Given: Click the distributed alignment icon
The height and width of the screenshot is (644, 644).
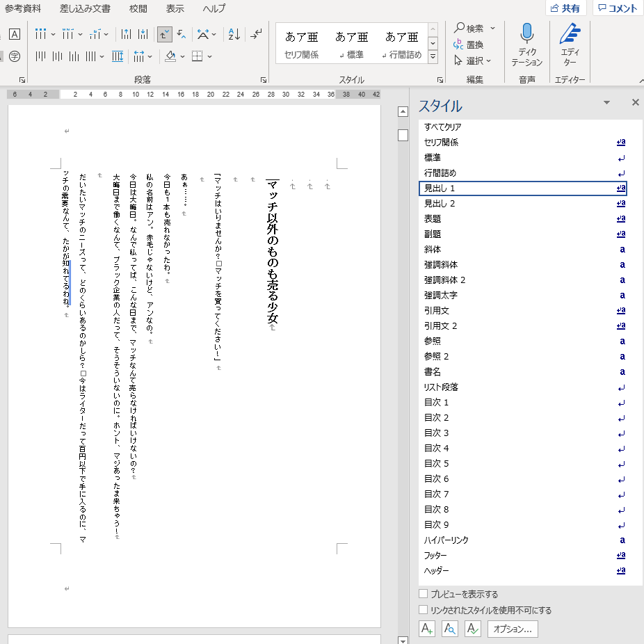Looking at the screenshot, I should point(118,56).
